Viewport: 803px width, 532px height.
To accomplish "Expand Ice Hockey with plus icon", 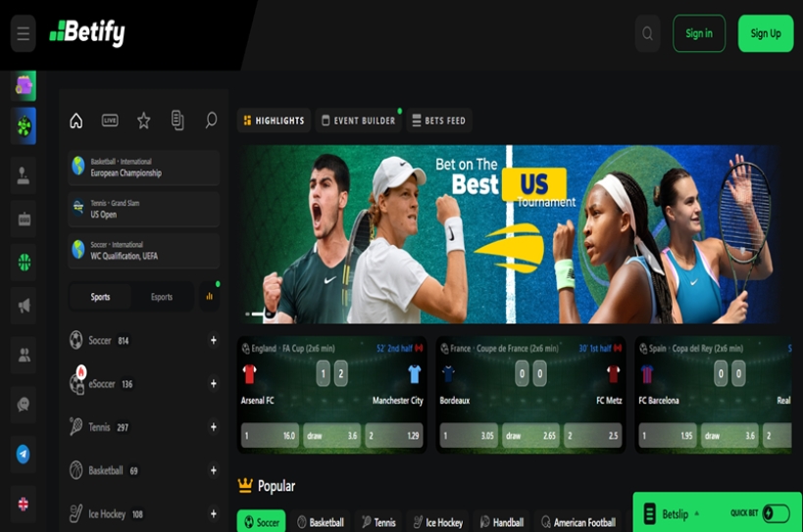I will 213,513.
